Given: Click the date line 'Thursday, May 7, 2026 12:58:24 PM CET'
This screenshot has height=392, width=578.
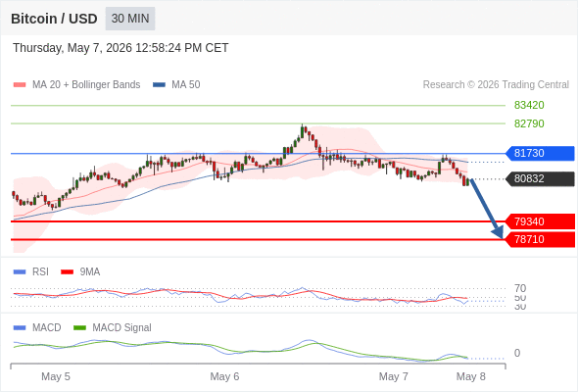Looking at the screenshot, I should [120, 48].
